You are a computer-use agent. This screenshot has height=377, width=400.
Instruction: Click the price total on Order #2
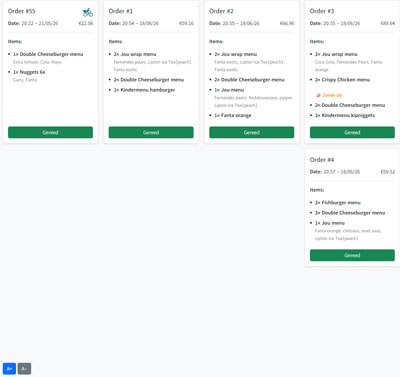point(287,23)
